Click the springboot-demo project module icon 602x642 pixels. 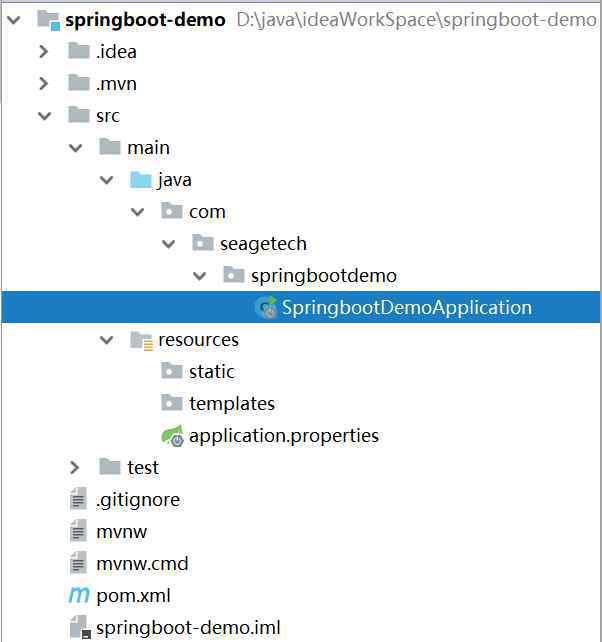pos(48,20)
